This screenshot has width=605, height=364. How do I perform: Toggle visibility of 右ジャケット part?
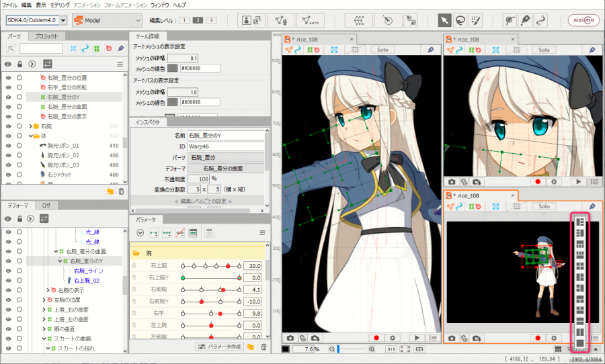coord(8,175)
